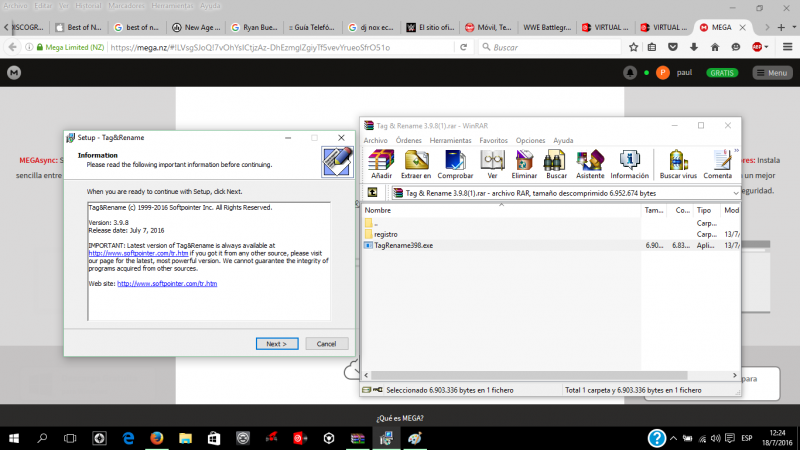Click the Firefox reload button
The image size is (800, 450).
[463, 47]
